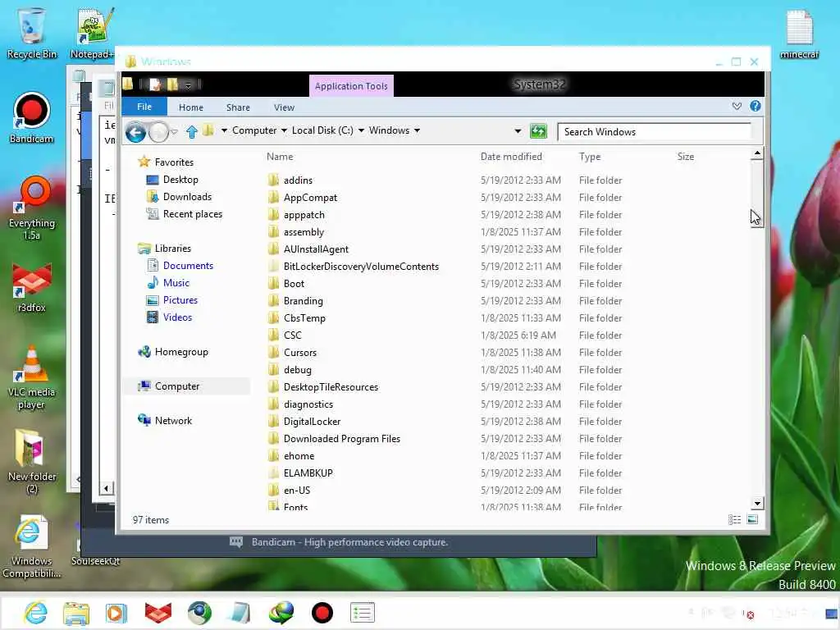Select the ELAMBKUP folder
The width and height of the screenshot is (840, 630).
(x=308, y=473)
